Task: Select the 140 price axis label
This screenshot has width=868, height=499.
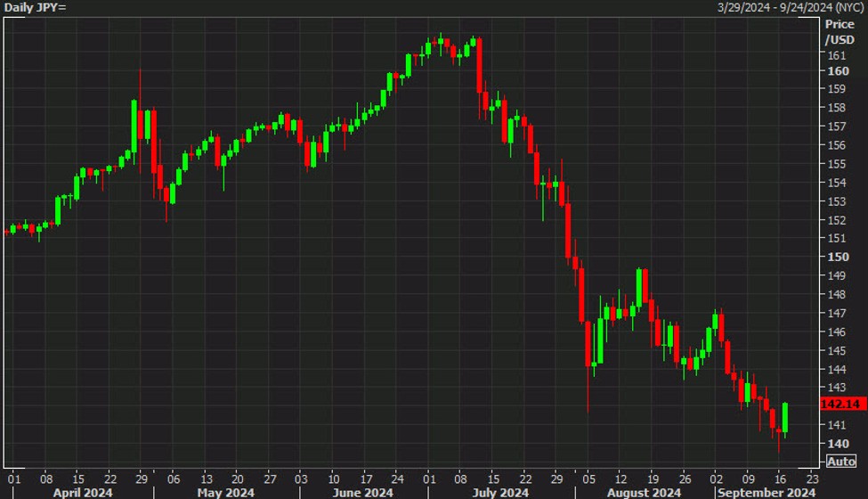Action: click(837, 443)
